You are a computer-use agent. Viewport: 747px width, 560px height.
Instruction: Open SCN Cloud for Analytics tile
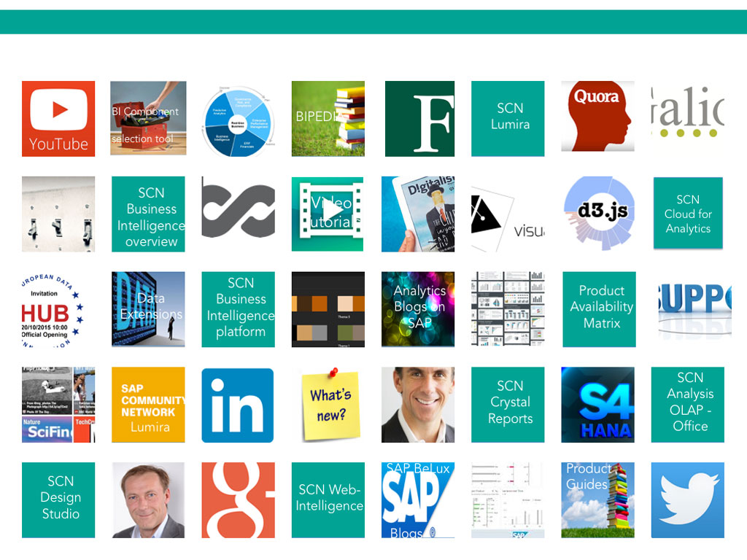688,213
